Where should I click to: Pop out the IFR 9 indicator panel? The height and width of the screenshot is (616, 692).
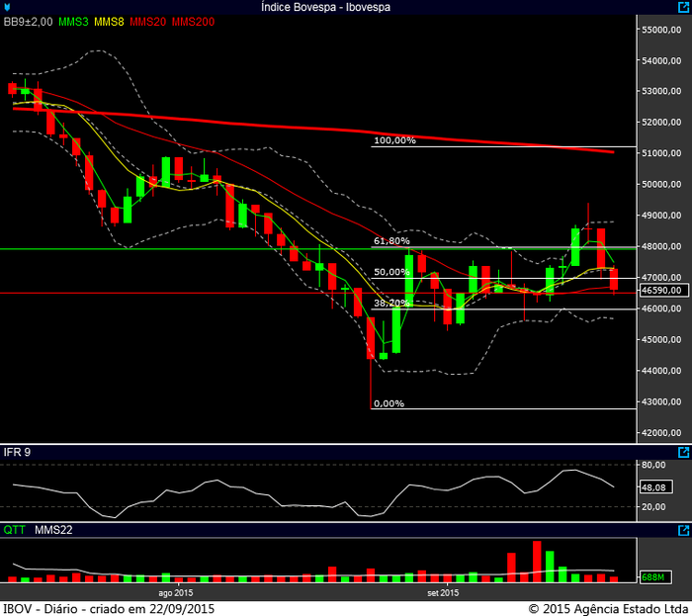pyautogui.click(x=683, y=452)
